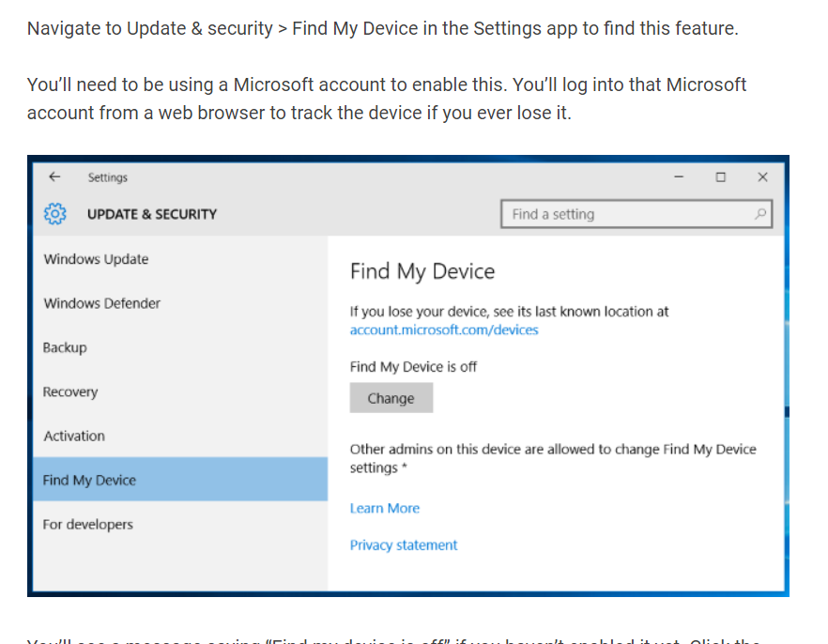This screenshot has height=644, width=828.
Task: Open the Windows Update section
Action: (96, 259)
